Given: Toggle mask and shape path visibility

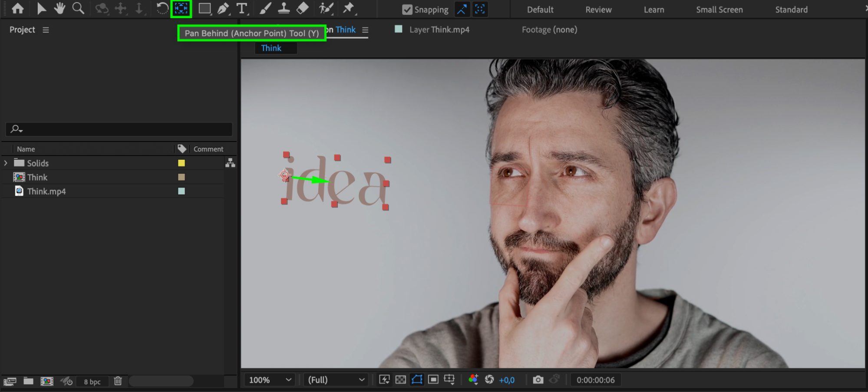Looking at the screenshot, I should pos(417,380).
